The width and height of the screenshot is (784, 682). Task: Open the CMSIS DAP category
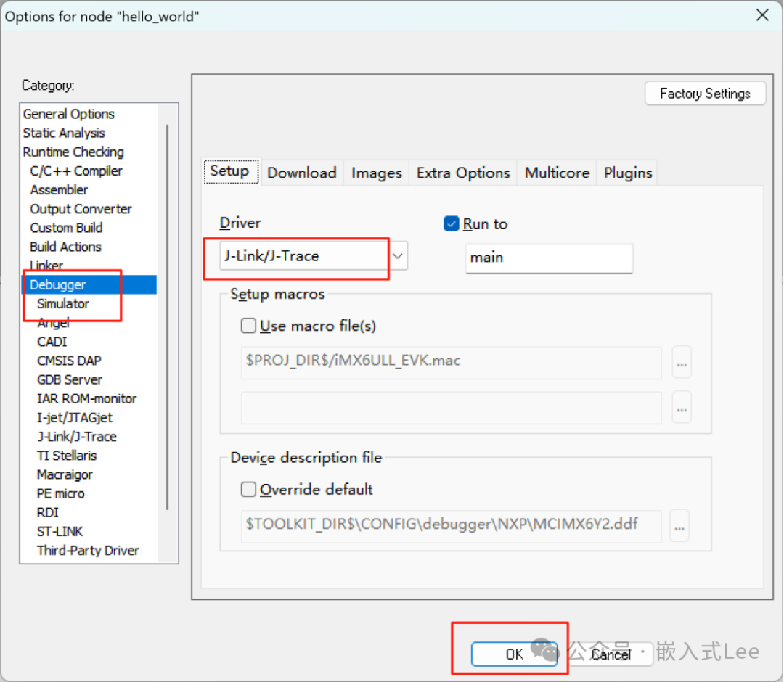[x=69, y=361]
